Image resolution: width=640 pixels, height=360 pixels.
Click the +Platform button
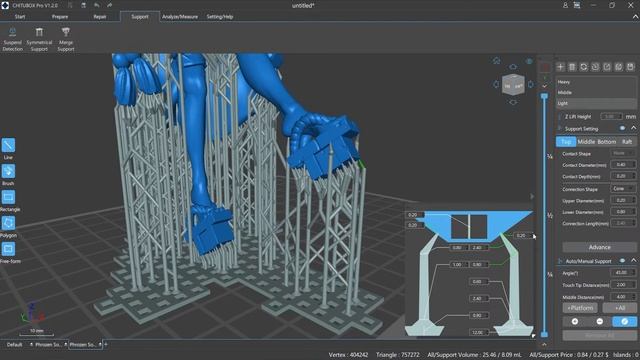(x=580, y=308)
